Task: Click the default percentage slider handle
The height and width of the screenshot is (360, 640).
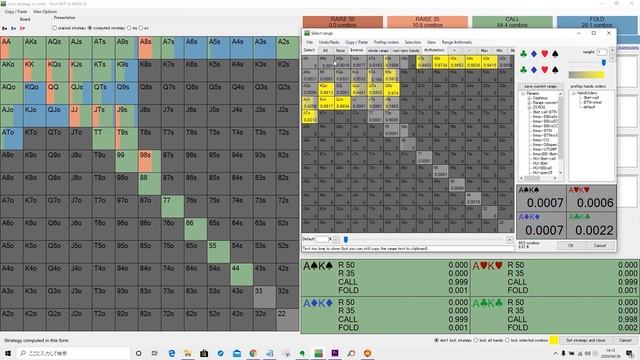Action: click(346, 240)
